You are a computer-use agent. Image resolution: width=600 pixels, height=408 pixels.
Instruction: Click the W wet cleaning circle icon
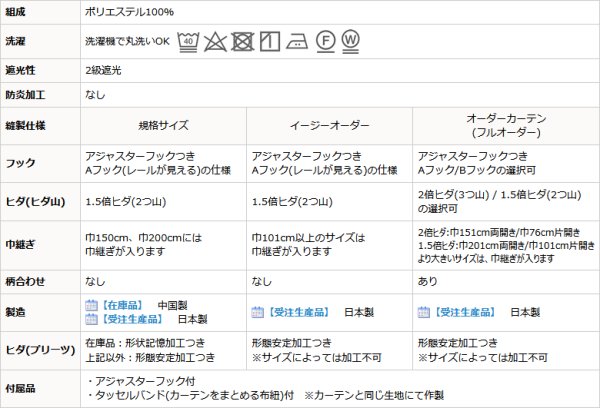coord(352,42)
